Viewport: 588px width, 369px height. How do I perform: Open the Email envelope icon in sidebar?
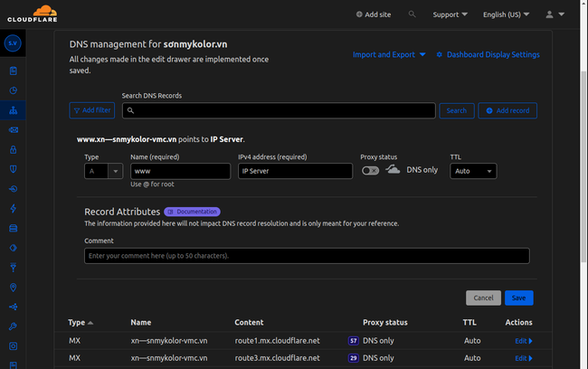(x=14, y=129)
